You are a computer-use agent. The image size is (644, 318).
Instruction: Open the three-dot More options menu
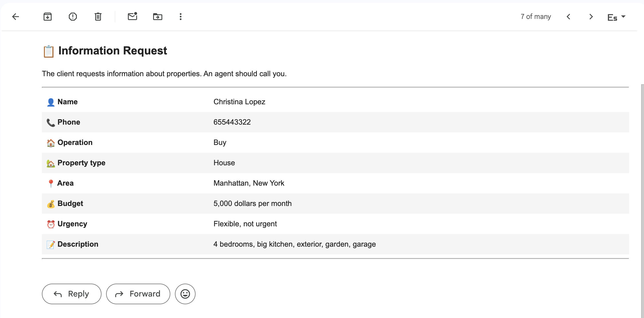[x=181, y=17]
